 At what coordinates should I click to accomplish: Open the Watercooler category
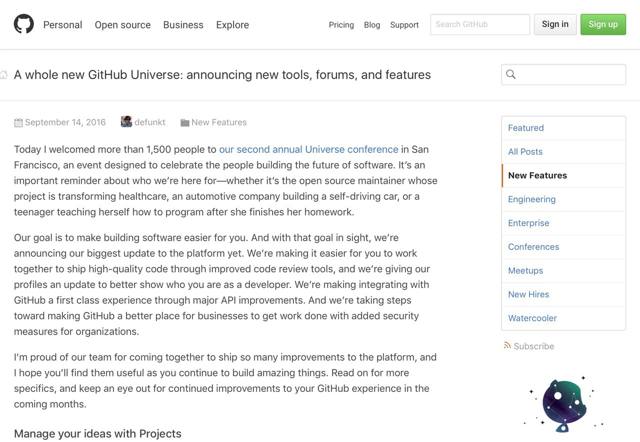532,318
